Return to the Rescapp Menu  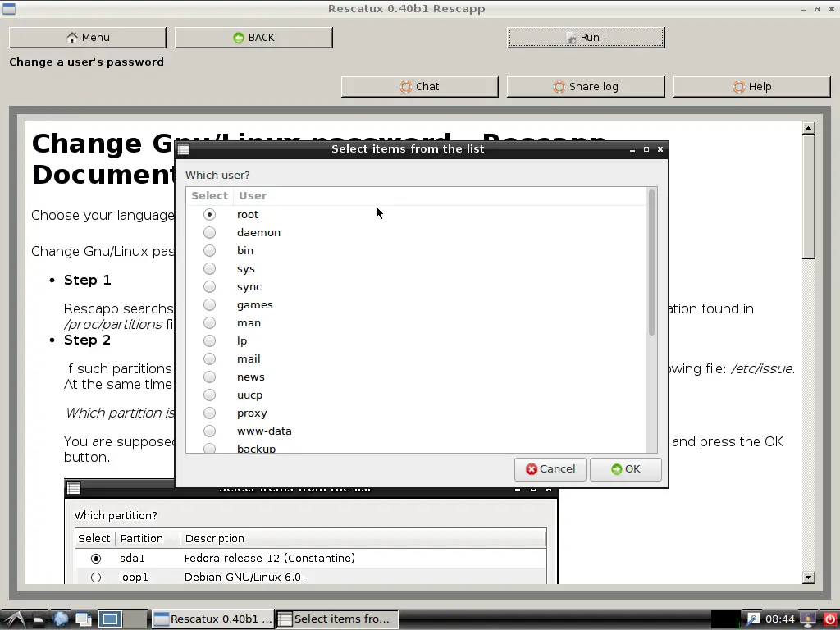[x=88, y=38]
